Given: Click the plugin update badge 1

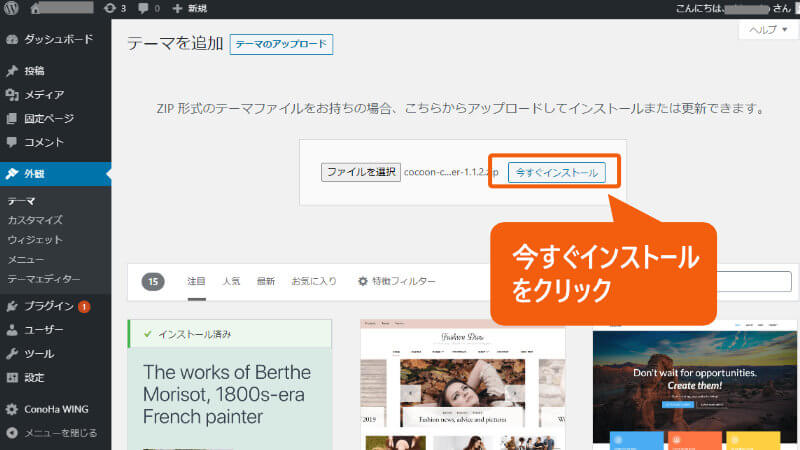Looking at the screenshot, I should pos(84,307).
